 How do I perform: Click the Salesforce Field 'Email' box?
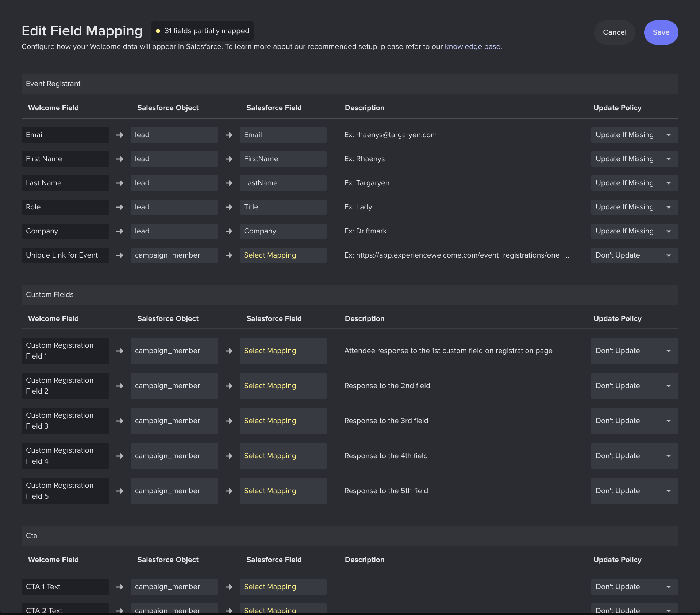283,135
